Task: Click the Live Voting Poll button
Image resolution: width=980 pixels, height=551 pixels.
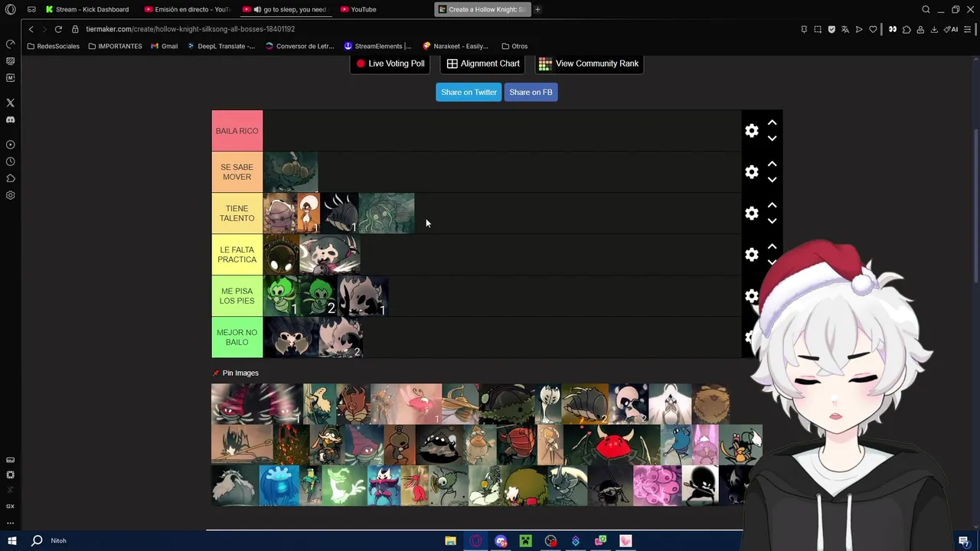Action: (x=390, y=64)
